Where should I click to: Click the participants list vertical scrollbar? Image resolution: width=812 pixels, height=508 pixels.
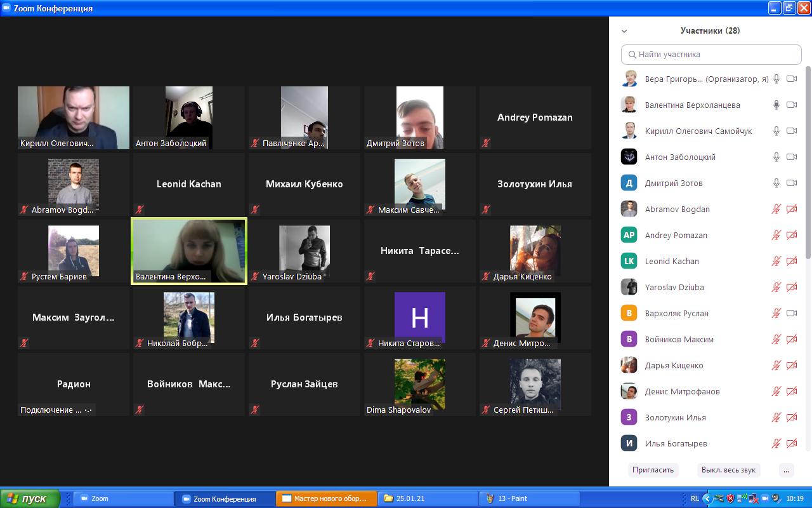pos(808,162)
